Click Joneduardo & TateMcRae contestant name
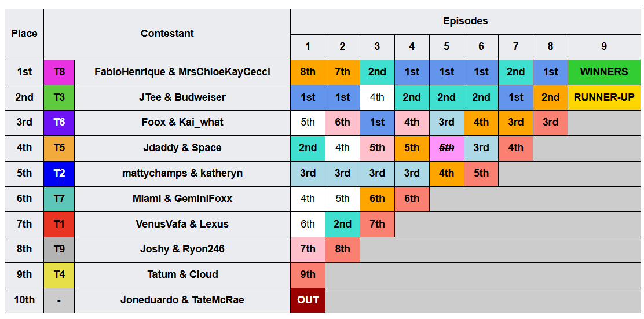The height and width of the screenshot is (319, 644). pyautogui.click(x=182, y=300)
